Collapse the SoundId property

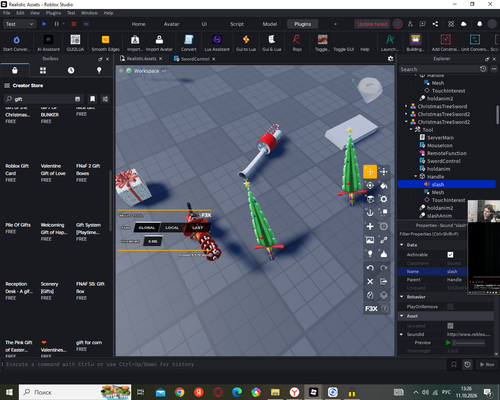(x=402, y=334)
